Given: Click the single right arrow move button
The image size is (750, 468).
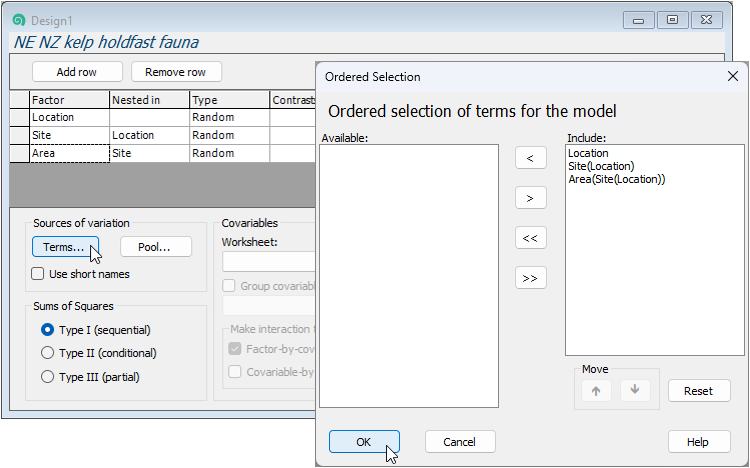Looking at the screenshot, I should tap(530, 198).
